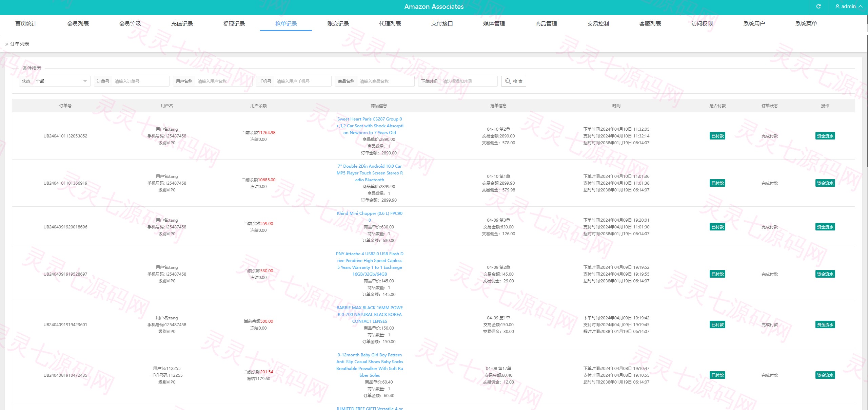Go to 支付接口 tab
Viewport: 868px width, 410px height.
point(442,23)
